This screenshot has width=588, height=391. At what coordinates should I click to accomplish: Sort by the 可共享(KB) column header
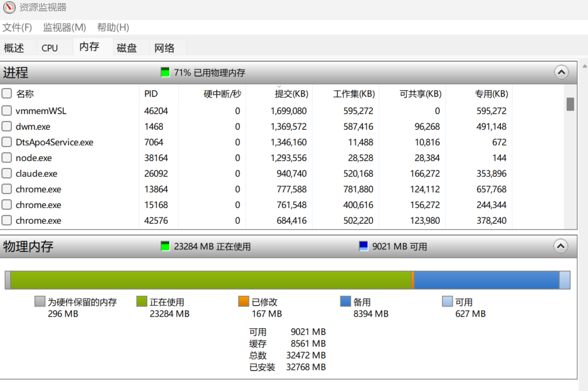tap(421, 94)
